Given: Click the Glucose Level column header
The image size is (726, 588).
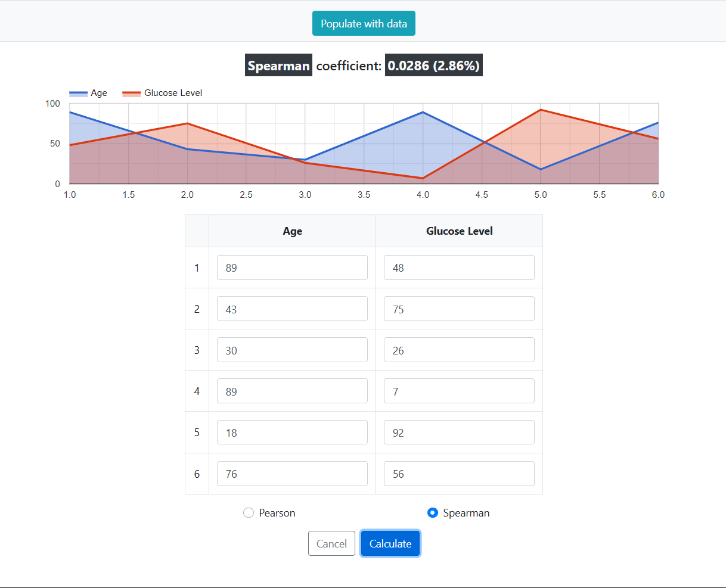Looking at the screenshot, I should coord(459,231).
